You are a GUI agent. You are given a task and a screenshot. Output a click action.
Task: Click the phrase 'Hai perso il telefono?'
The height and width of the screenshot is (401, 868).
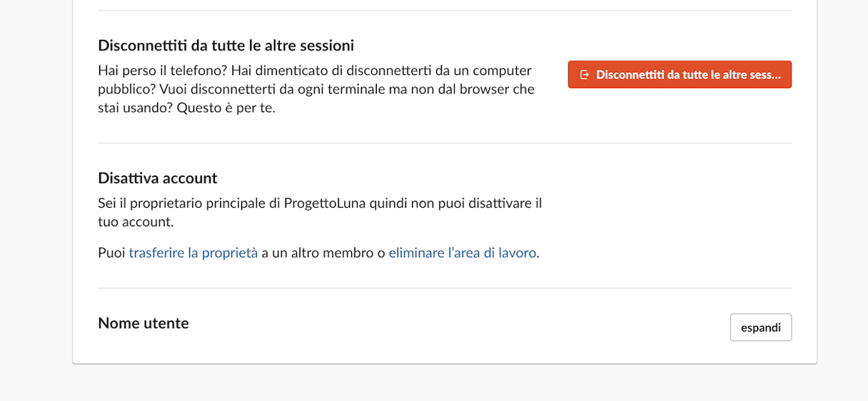tap(163, 71)
